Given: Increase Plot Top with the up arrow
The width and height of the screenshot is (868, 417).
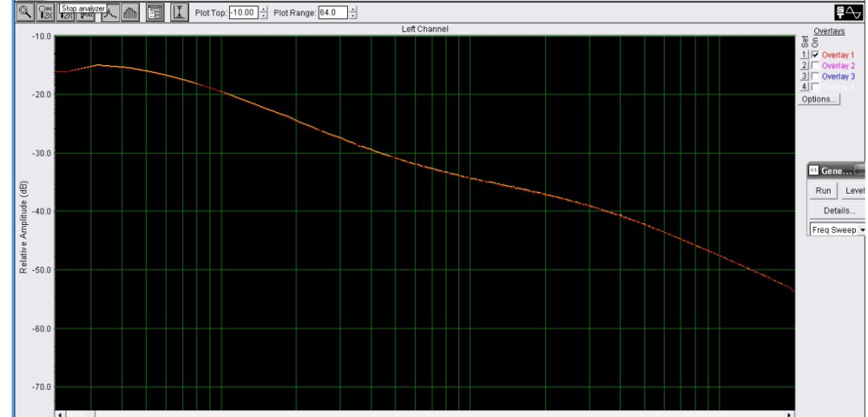Looking at the screenshot, I should pyautogui.click(x=266, y=10).
